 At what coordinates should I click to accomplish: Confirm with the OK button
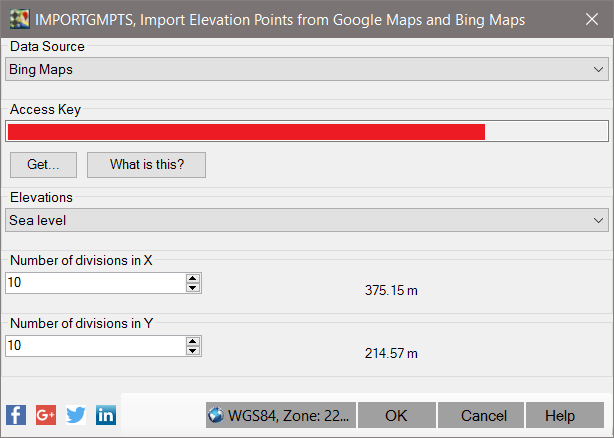point(396,415)
